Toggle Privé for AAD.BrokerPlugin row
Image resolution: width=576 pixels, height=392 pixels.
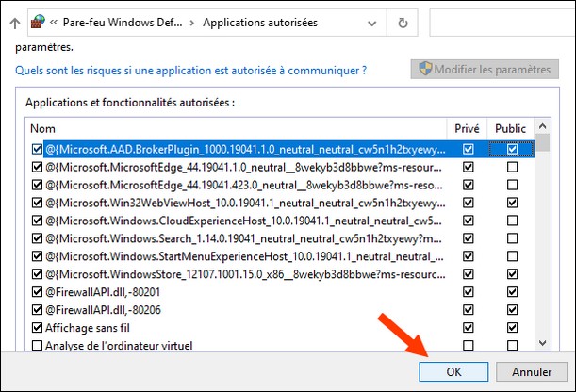click(x=468, y=149)
